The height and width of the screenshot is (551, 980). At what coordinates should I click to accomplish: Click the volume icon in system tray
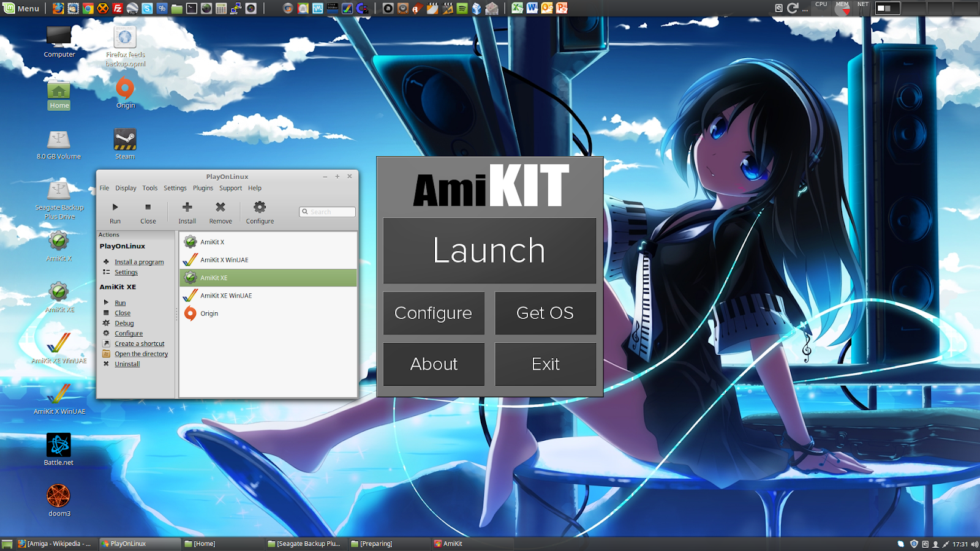[x=974, y=544]
